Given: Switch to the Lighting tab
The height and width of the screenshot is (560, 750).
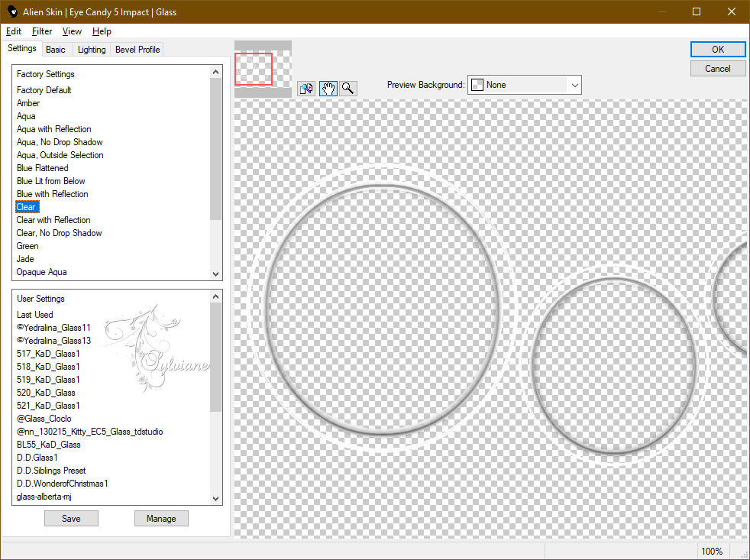Looking at the screenshot, I should pyautogui.click(x=92, y=50).
